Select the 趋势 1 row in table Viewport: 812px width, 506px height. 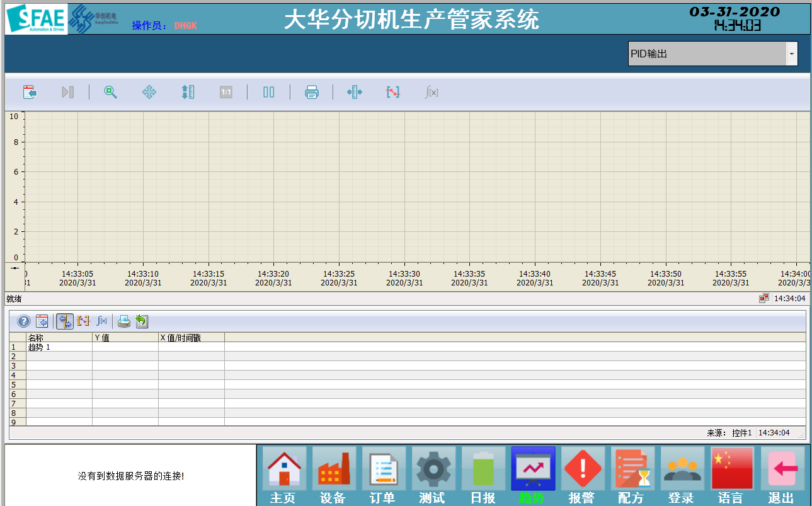(x=59, y=347)
